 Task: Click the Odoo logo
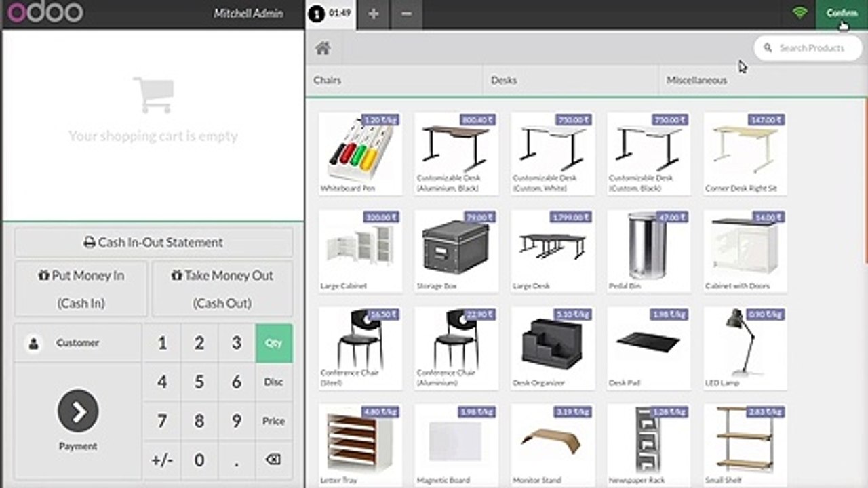(x=45, y=12)
